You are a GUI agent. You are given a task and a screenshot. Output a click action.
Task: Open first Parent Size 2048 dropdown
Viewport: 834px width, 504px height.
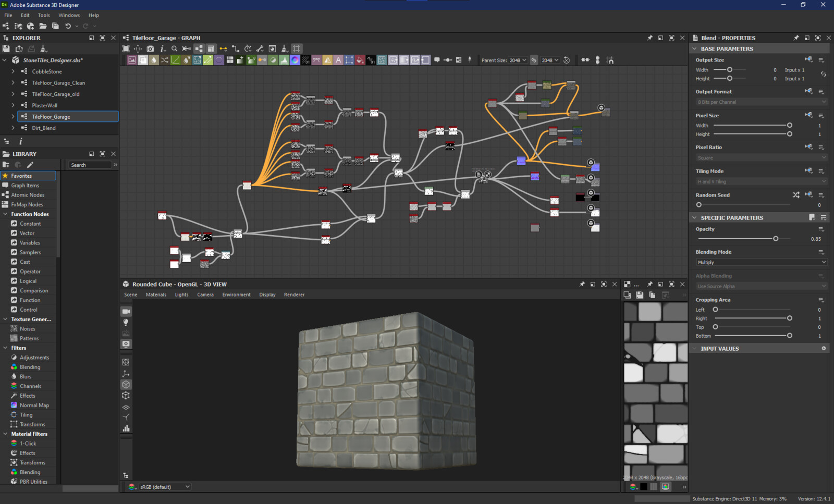(518, 60)
